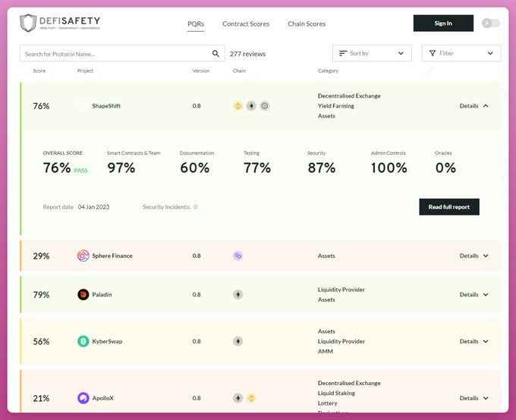Expand Details for Sphere Finance
Screen dimensions: 516x420
coord(474,255)
